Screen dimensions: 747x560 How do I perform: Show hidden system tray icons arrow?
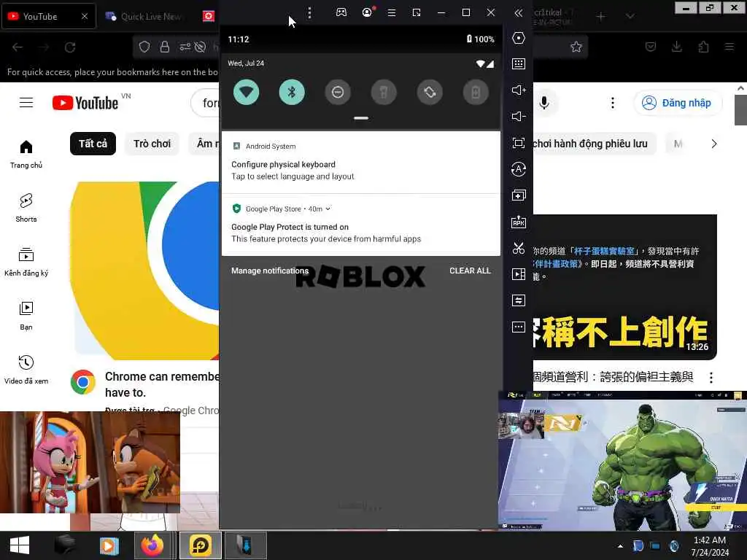(620, 546)
